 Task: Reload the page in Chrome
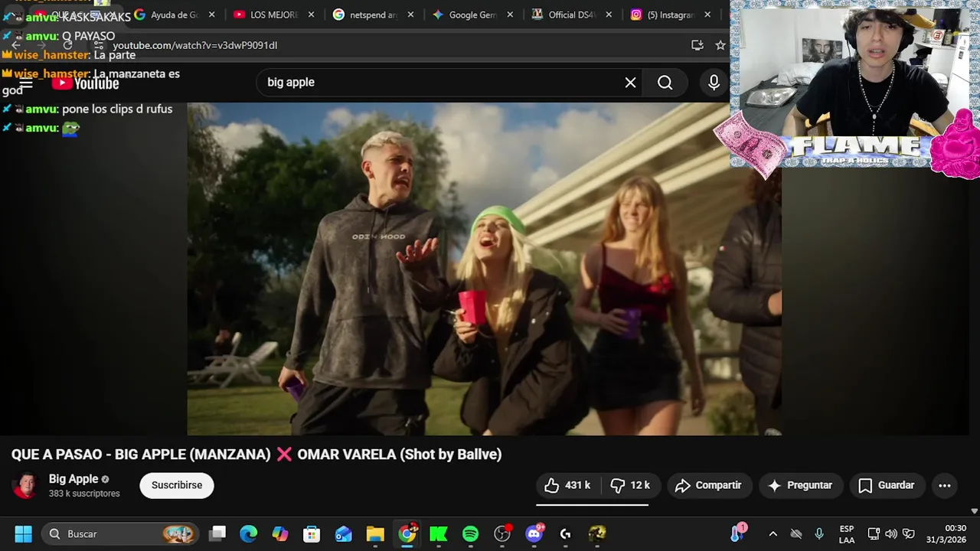(67, 45)
